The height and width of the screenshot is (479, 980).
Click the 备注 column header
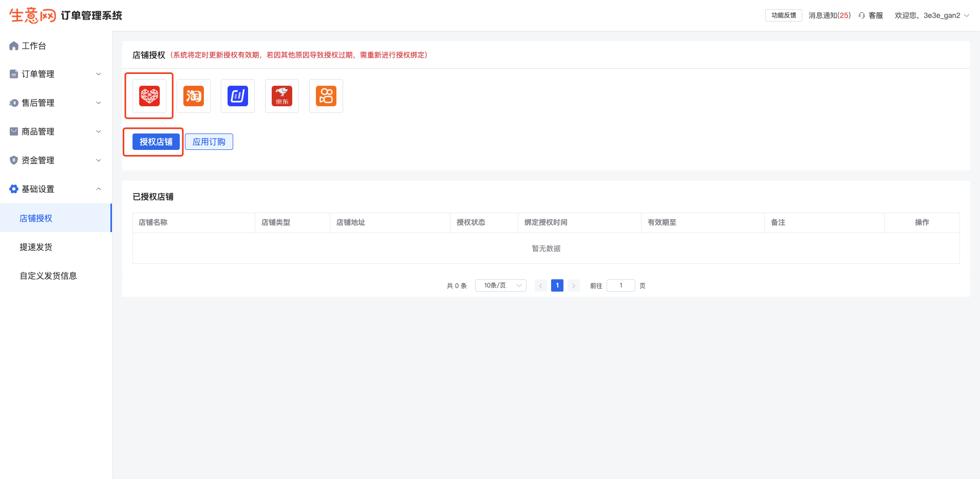(x=778, y=222)
